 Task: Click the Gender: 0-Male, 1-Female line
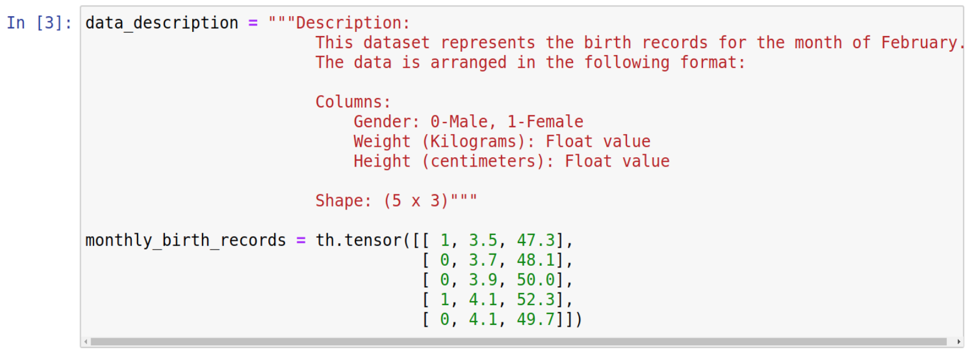click(x=469, y=122)
